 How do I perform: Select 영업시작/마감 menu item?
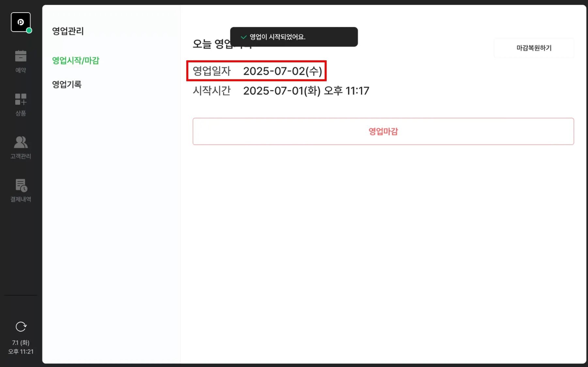[x=76, y=60]
